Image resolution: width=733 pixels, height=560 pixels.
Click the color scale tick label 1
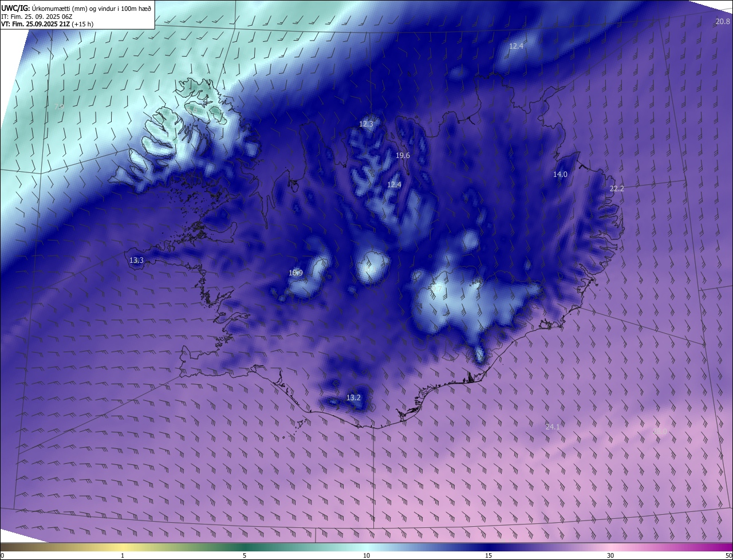tap(123, 555)
